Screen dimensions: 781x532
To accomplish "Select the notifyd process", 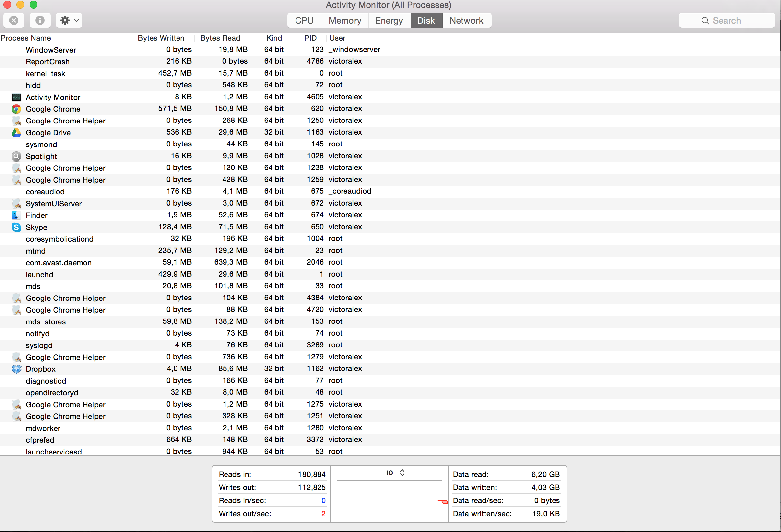I will tap(390, 334).
